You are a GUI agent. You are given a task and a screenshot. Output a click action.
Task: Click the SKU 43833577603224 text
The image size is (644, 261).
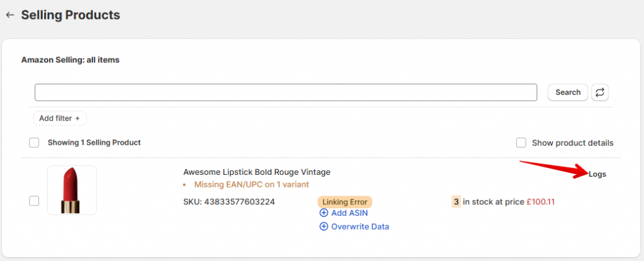click(x=229, y=202)
